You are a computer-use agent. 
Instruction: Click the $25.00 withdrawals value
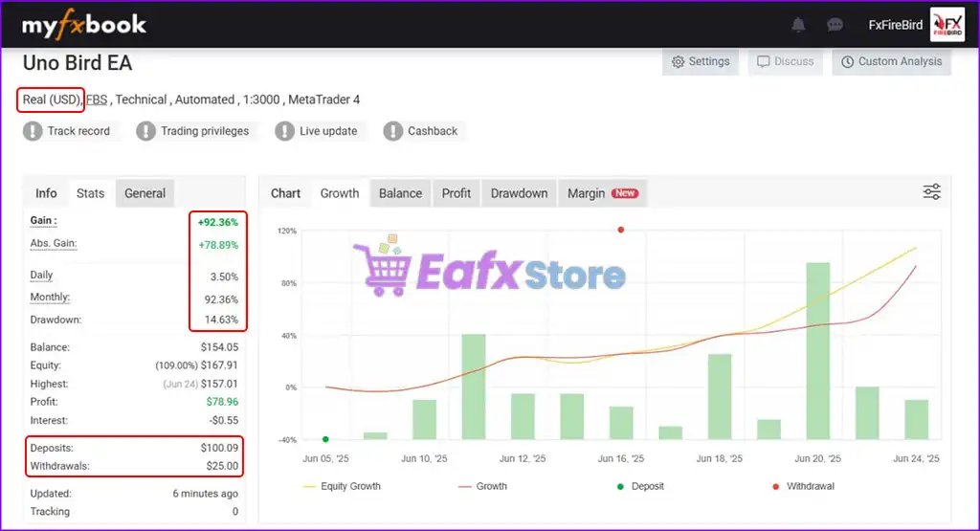pos(222,466)
